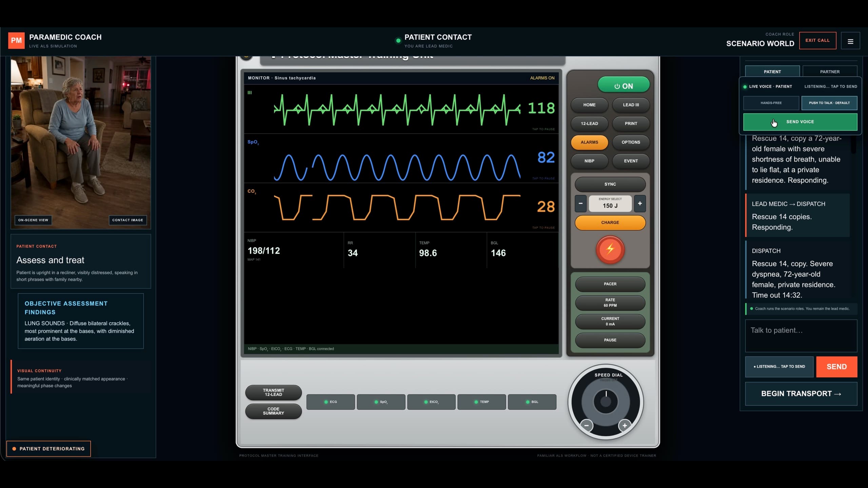This screenshot has height=488, width=868.
Task: Click the RR value 34
Action: (353, 253)
